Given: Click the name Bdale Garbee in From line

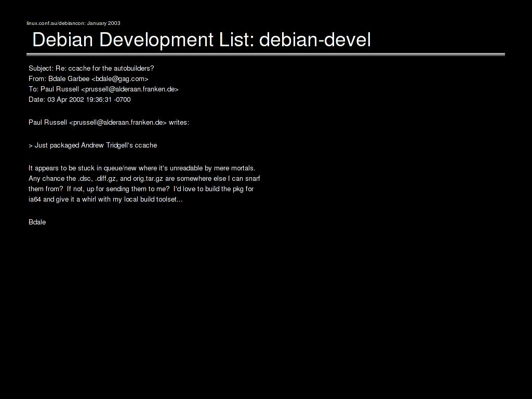Looking at the screenshot, I should [x=69, y=78].
